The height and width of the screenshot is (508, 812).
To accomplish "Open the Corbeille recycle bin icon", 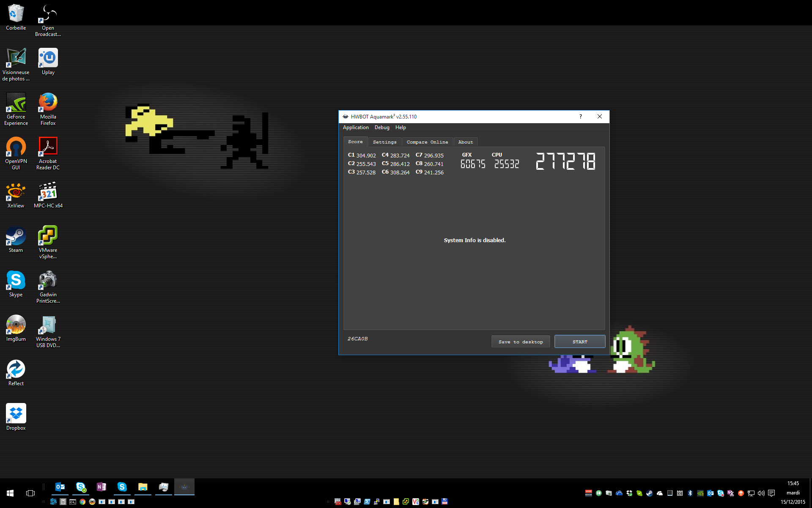I will [16, 17].
